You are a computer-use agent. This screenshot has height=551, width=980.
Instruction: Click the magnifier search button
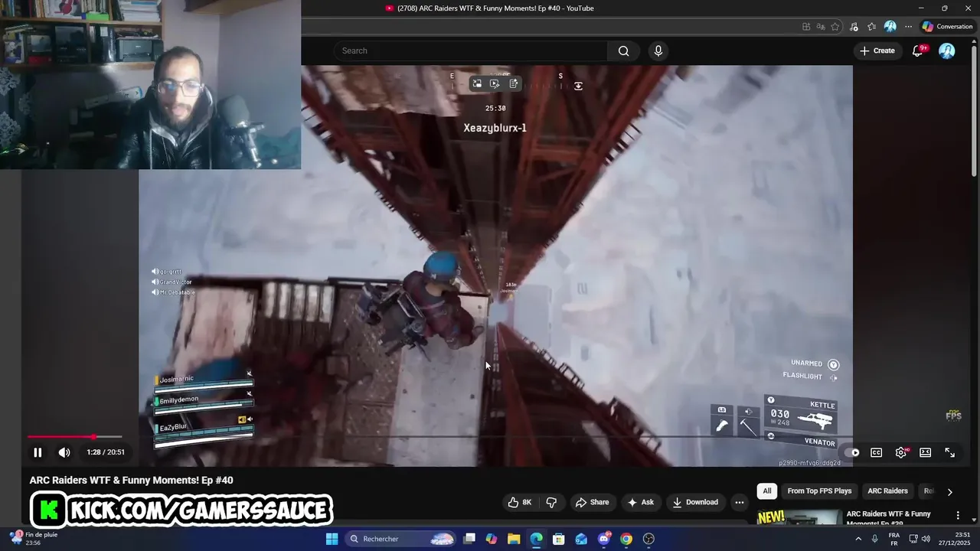click(624, 51)
